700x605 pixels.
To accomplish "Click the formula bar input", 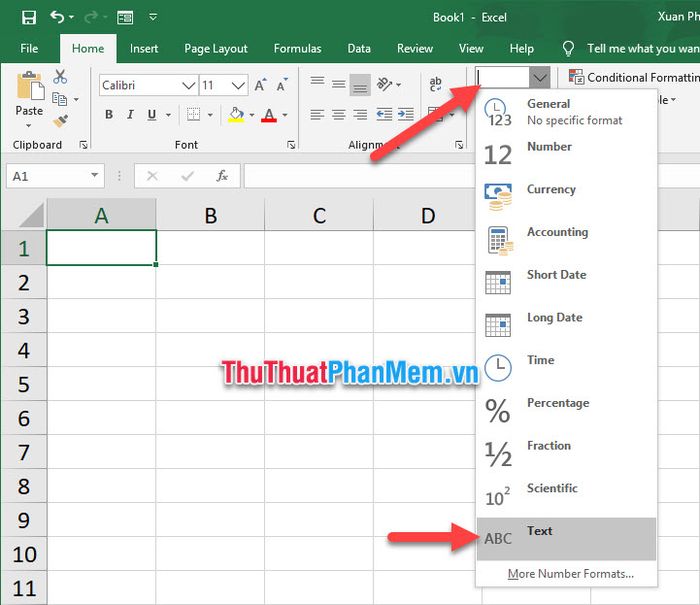I will tap(359, 176).
